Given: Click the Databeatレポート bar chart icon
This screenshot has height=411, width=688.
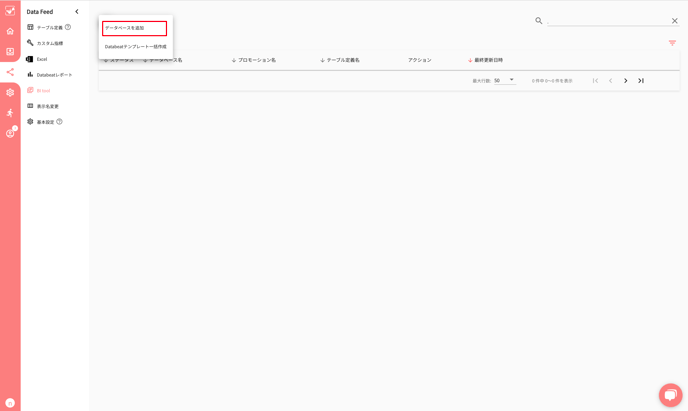Looking at the screenshot, I should coord(30,75).
